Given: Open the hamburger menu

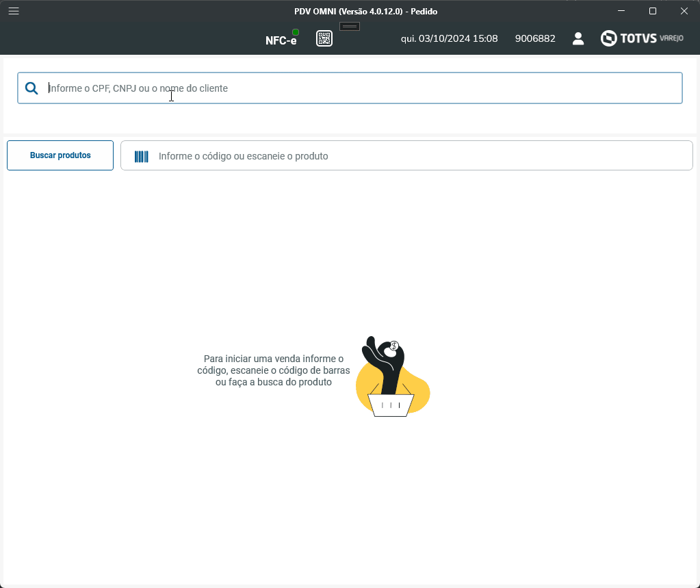Looking at the screenshot, I should tap(14, 11).
